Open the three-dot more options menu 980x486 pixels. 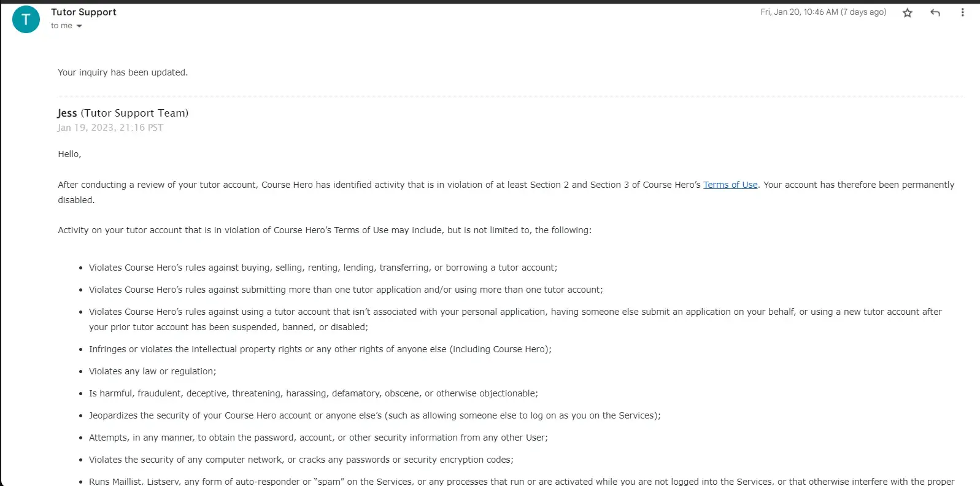click(962, 12)
